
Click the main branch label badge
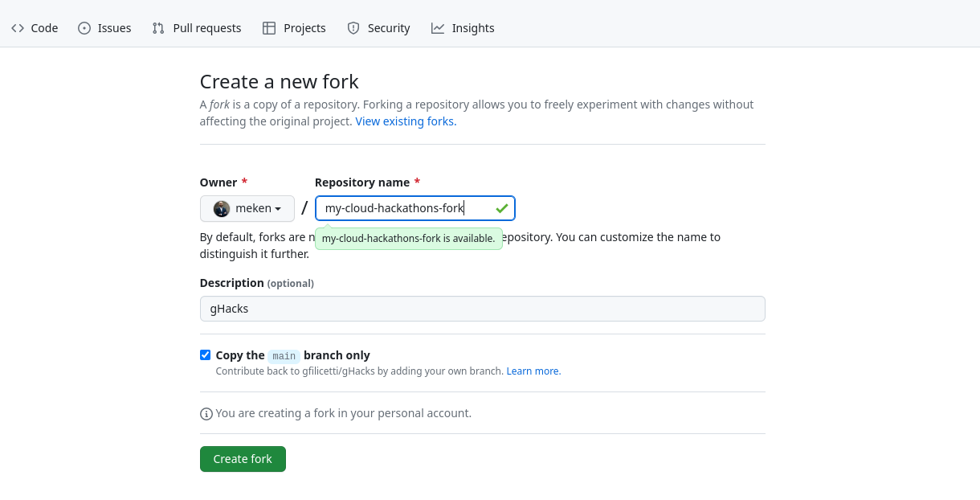[x=284, y=355]
